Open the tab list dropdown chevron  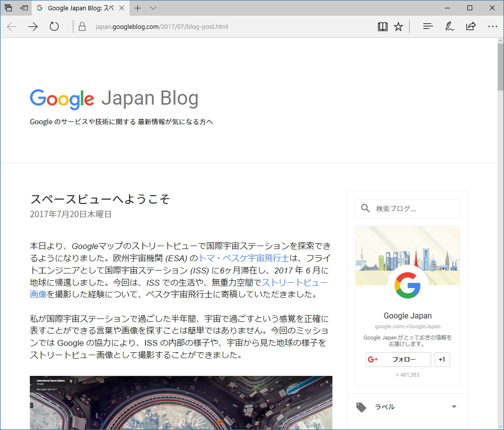(x=153, y=8)
